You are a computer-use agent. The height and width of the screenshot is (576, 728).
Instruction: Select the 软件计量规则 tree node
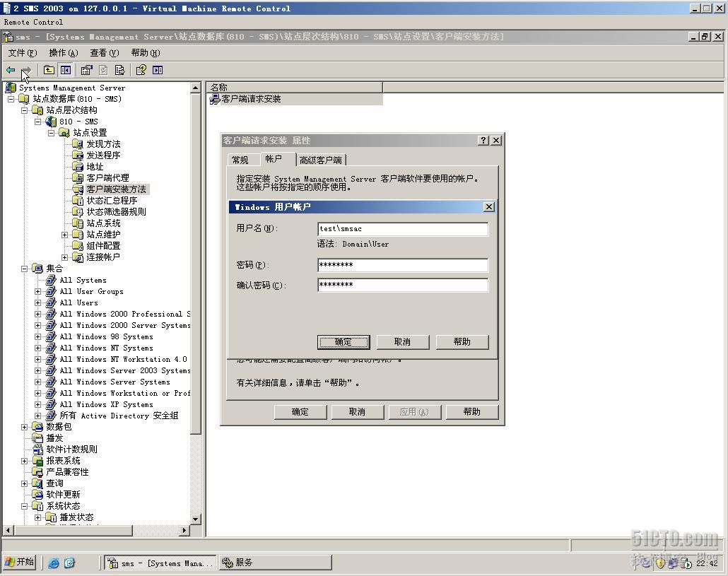tap(71, 449)
